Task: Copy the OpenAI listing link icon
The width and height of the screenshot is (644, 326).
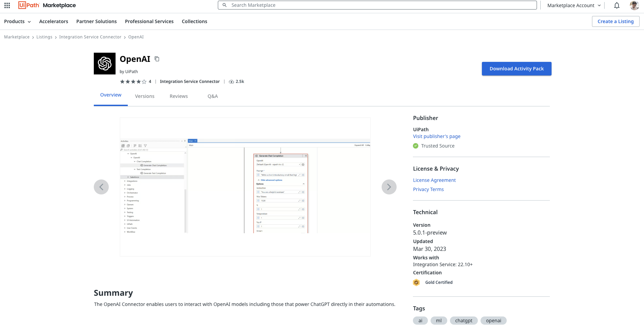Action: [157, 59]
